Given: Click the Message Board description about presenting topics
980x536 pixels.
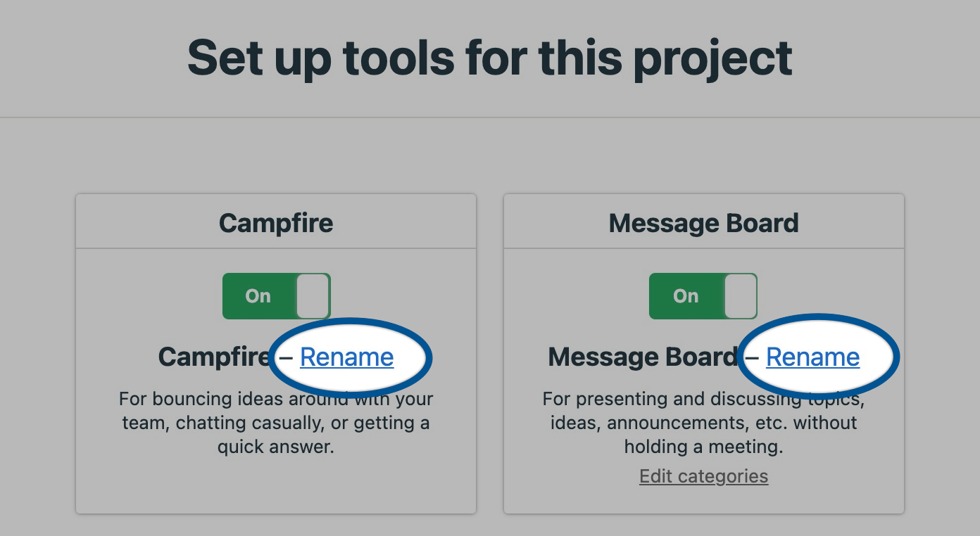Looking at the screenshot, I should pos(703,423).
